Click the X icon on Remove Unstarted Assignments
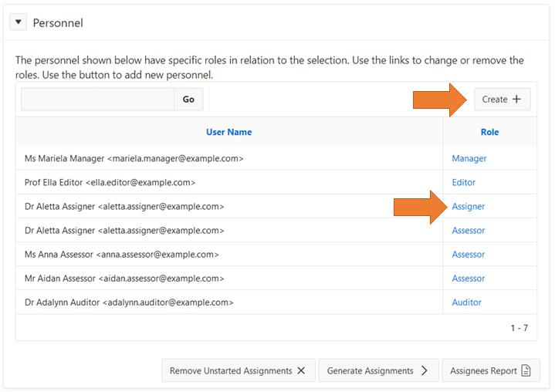This screenshot has height=392, width=555. [300, 370]
